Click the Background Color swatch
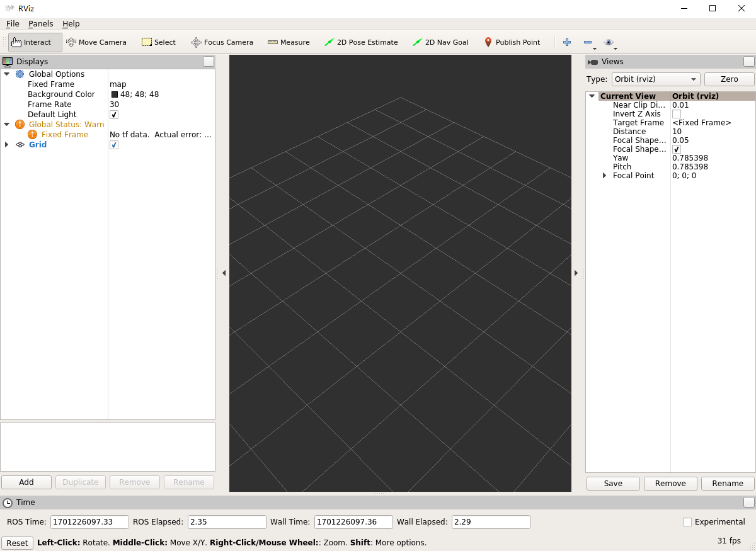Screen dimensions: 756x551 [115, 94]
